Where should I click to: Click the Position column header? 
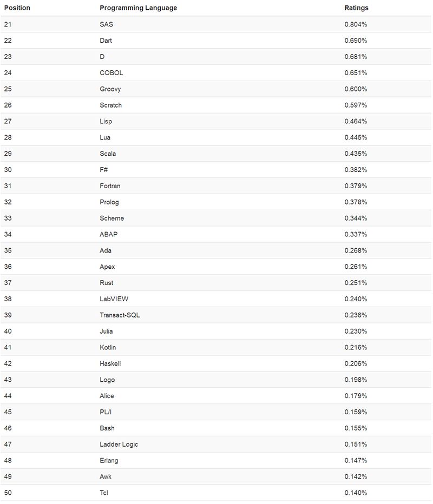pyautogui.click(x=17, y=8)
